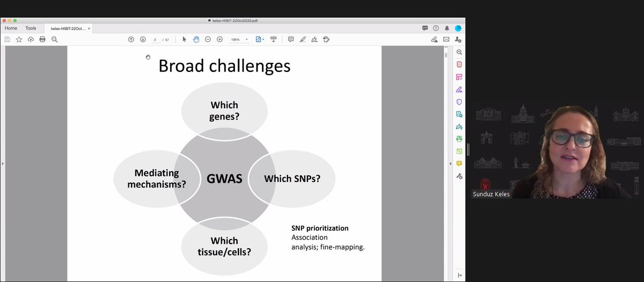The width and height of the screenshot is (644, 282).
Task: Print the document using printer icon
Action: tap(42, 39)
